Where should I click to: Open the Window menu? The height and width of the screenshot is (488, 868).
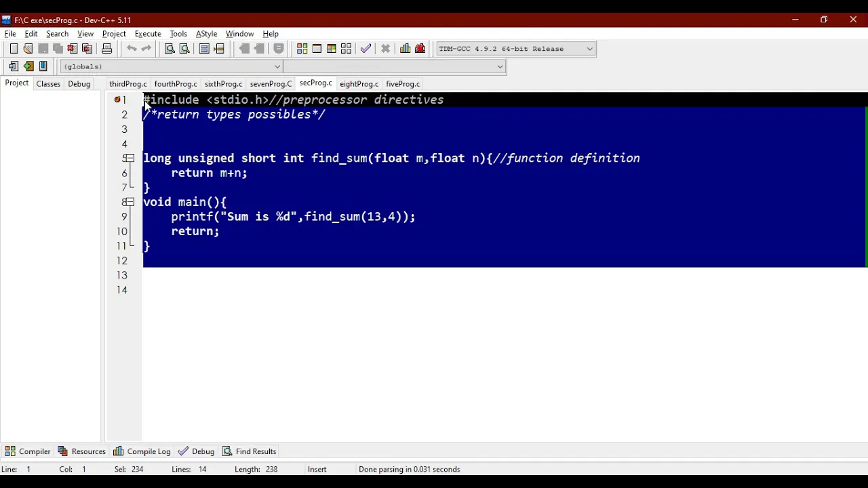tap(239, 34)
